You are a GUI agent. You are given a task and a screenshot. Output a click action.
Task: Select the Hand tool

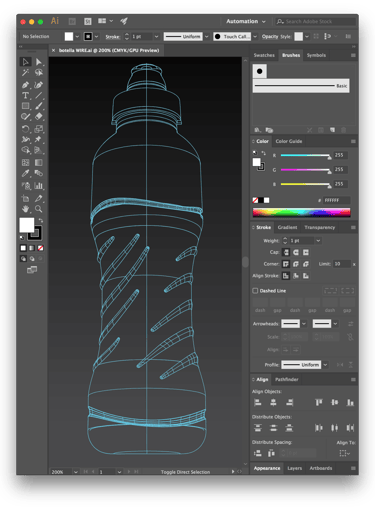[25, 209]
